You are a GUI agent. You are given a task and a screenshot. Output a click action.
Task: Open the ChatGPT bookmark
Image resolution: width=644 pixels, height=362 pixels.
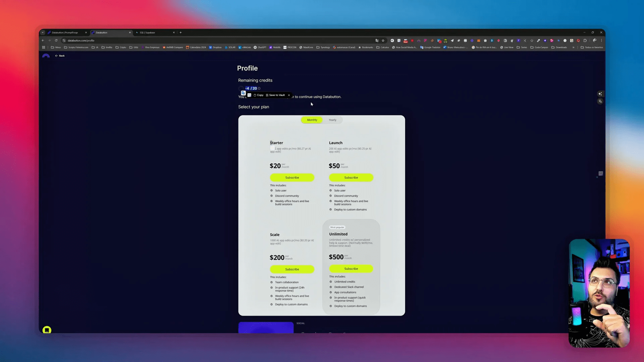[260, 47]
